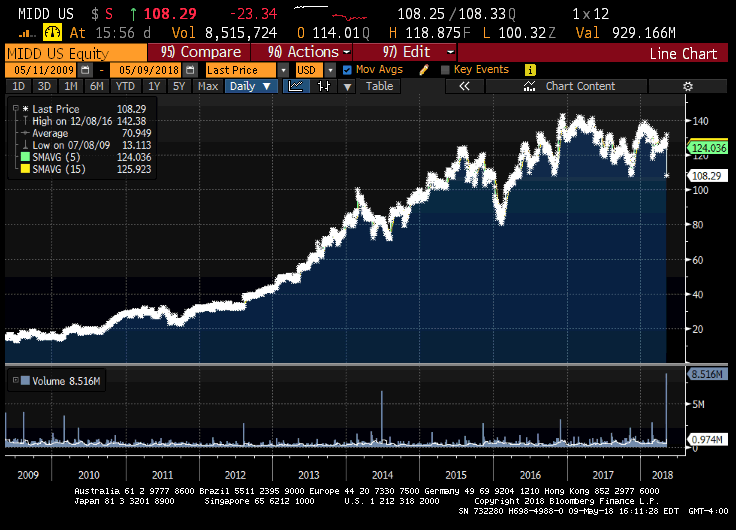Image resolution: width=736 pixels, height=530 pixels.
Task: Toggle the Mov Avgs checkbox
Action: (x=347, y=70)
